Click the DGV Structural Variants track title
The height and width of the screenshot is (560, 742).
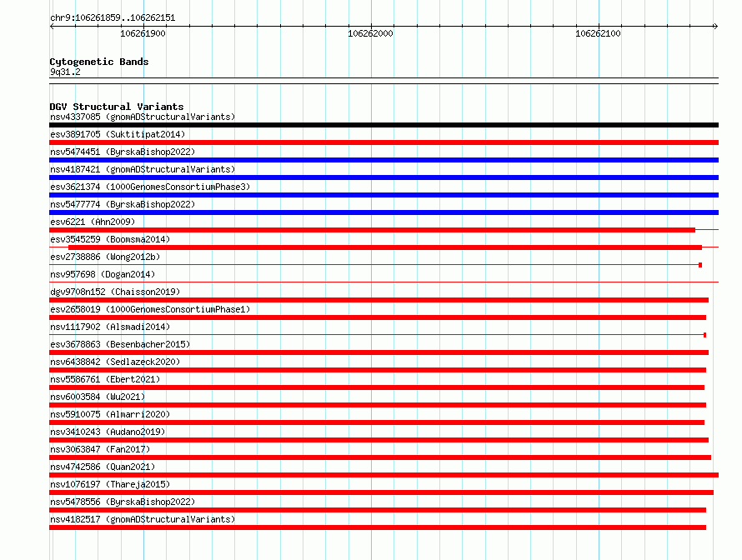pos(117,107)
